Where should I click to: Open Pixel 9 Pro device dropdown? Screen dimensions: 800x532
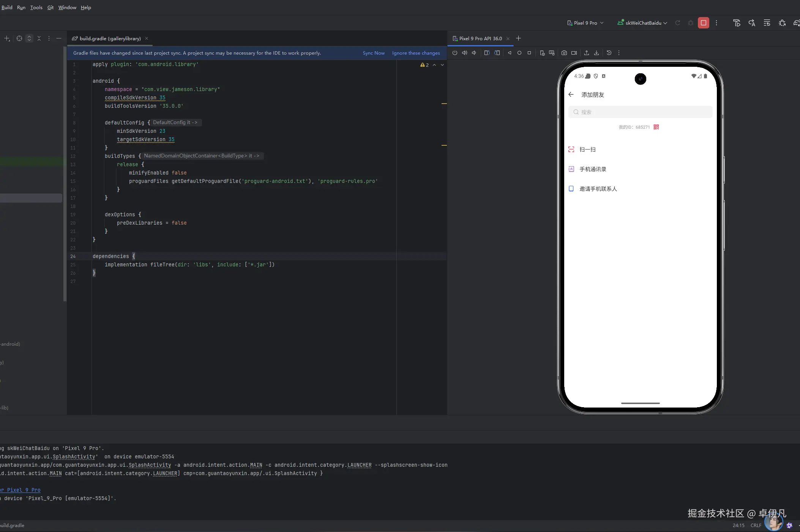[x=585, y=23]
